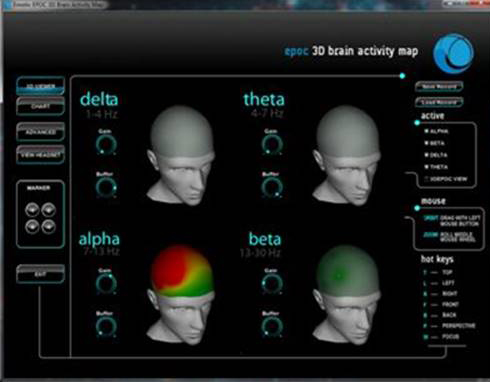Open the Advanced tab
Image resolution: width=490 pixels, height=382 pixels.
click(40, 132)
